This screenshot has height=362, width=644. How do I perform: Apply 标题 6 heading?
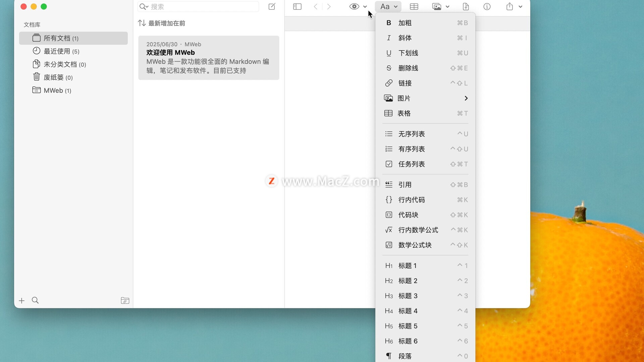tap(425, 341)
